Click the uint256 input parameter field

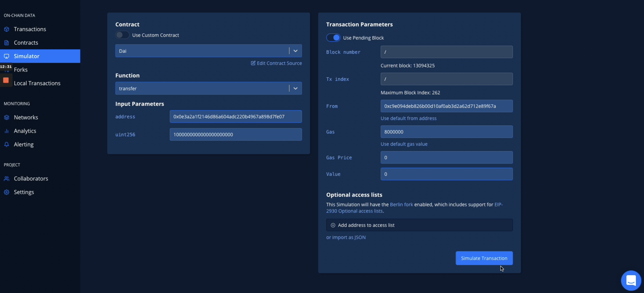tap(235, 135)
